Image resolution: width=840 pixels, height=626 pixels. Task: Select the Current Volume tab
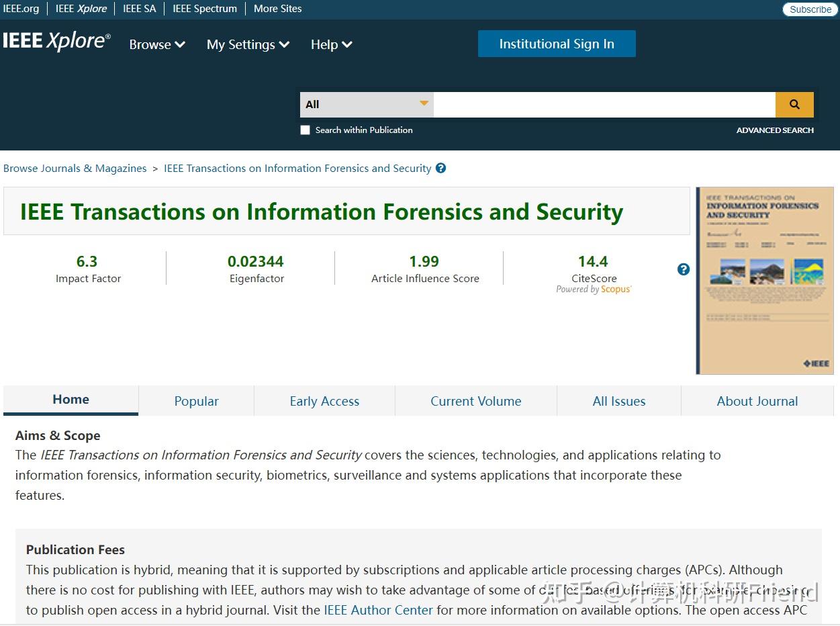pyautogui.click(x=475, y=401)
